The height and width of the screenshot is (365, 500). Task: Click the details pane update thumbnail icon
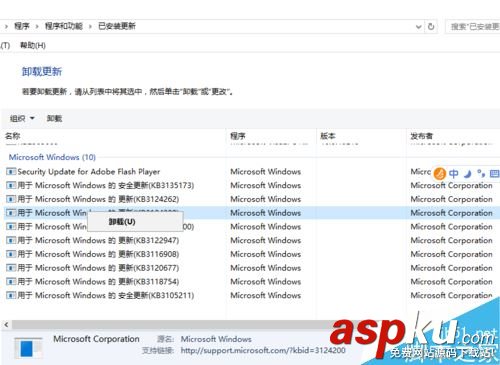point(29,348)
